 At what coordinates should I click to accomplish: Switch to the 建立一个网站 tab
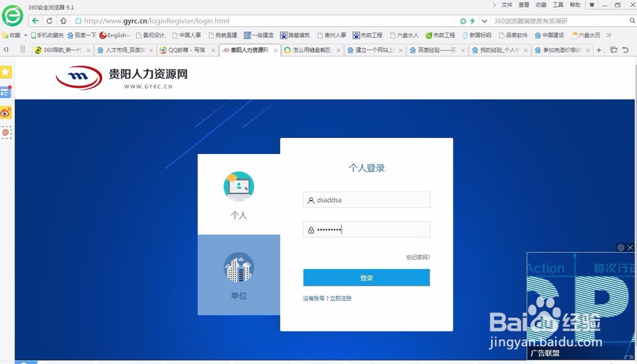click(375, 50)
